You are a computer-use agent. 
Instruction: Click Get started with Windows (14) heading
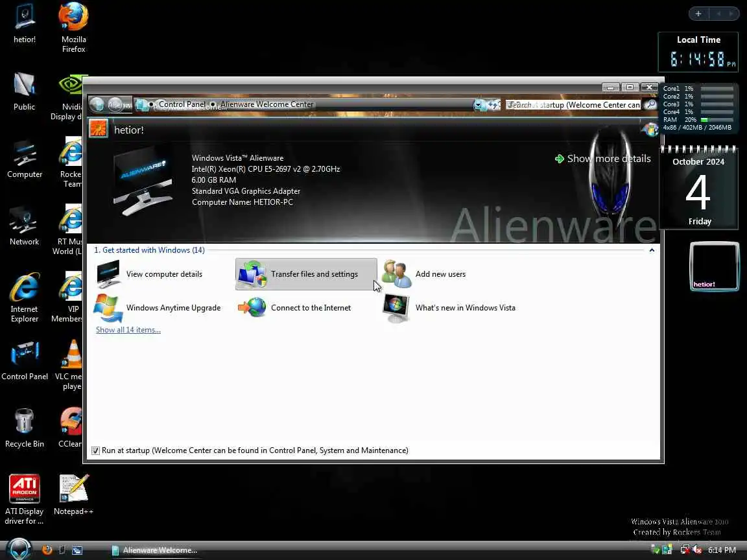click(x=149, y=250)
